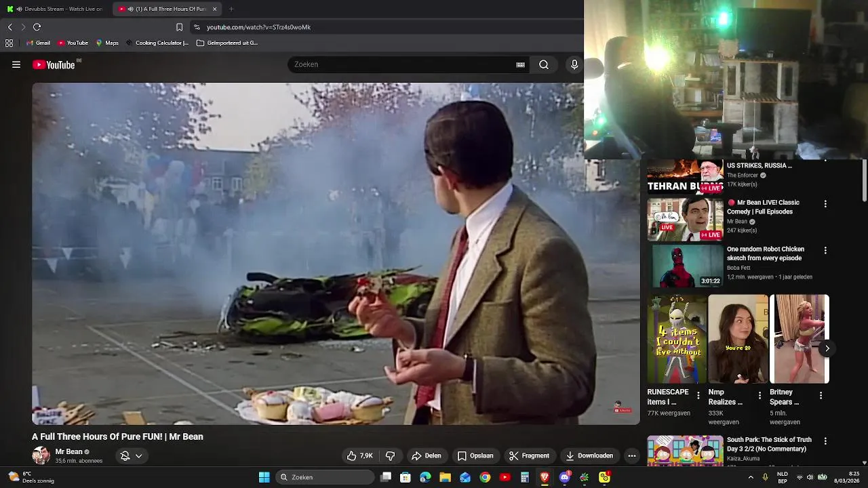Open Calculator from the taskbar
The width and height of the screenshot is (868, 488).
coord(525,477)
